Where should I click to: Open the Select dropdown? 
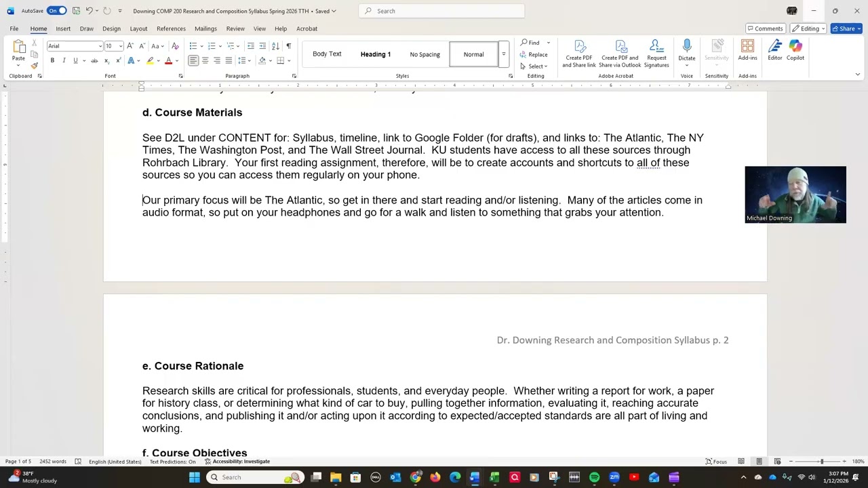click(x=534, y=66)
